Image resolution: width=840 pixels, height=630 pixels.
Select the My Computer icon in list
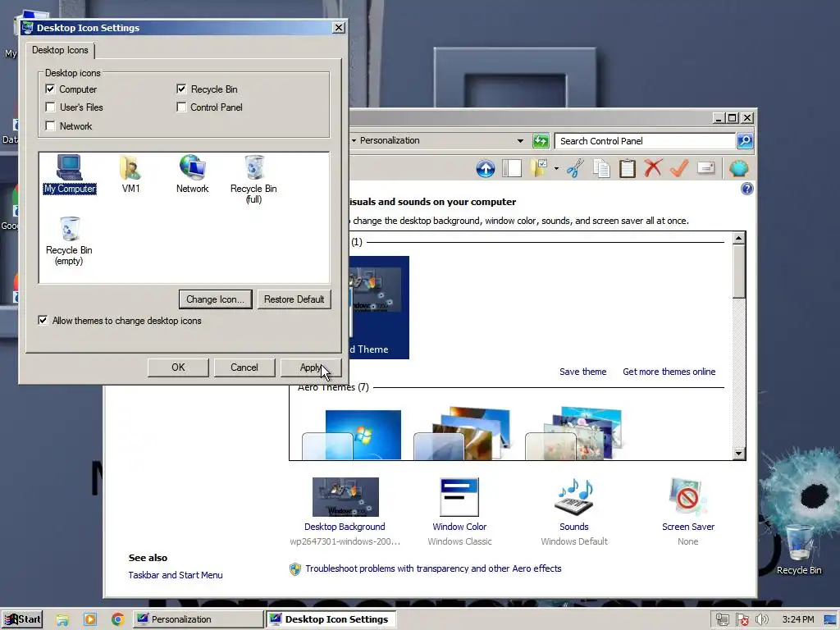(x=70, y=174)
